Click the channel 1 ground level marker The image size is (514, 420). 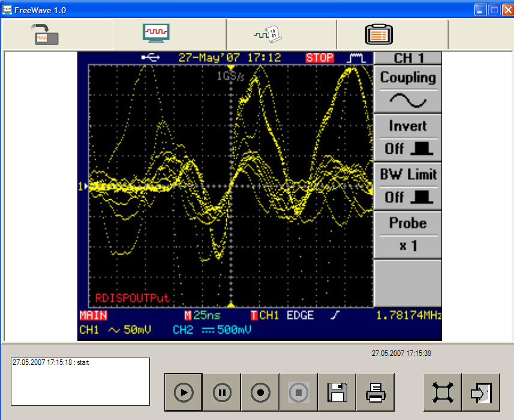[x=83, y=186]
